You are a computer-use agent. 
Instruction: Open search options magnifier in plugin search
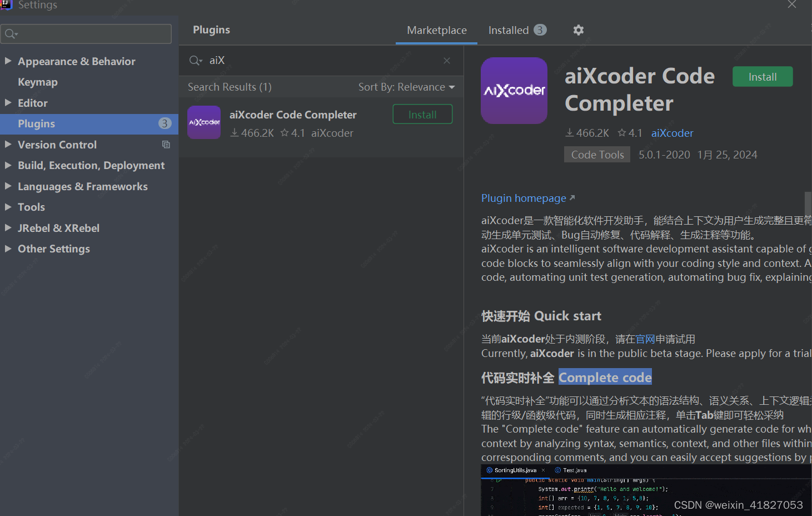(x=196, y=61)
